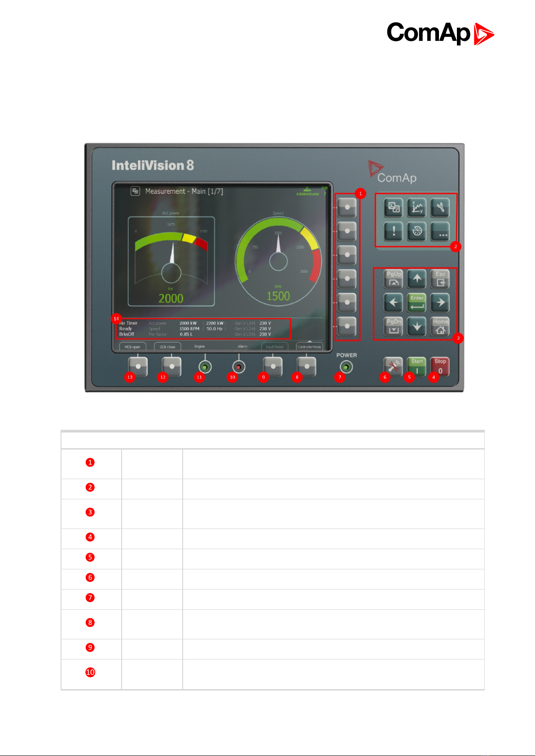Click the InteliVision 8 product name
This screenshot has width=535, height=756.
pos(153,166)
